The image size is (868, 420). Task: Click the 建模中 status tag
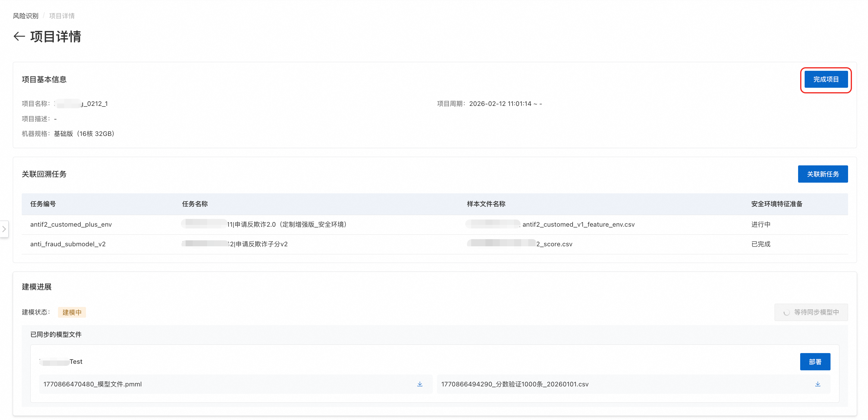pos(72,312)
